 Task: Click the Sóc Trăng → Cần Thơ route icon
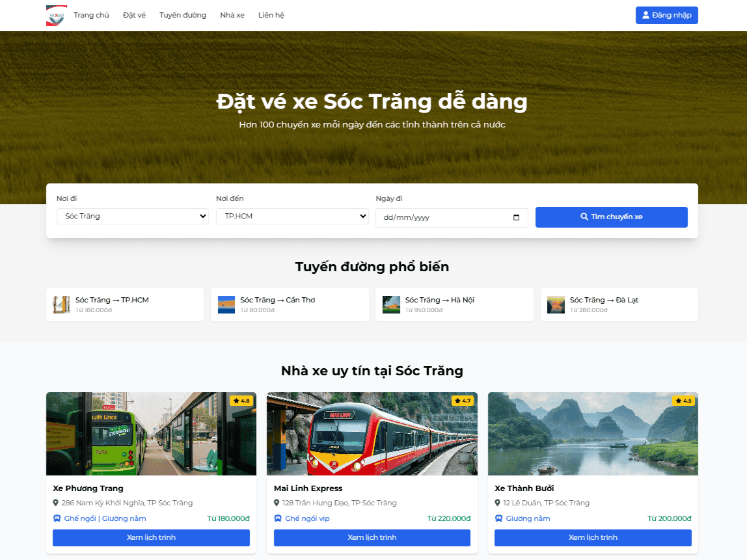(x=226, y=304)
